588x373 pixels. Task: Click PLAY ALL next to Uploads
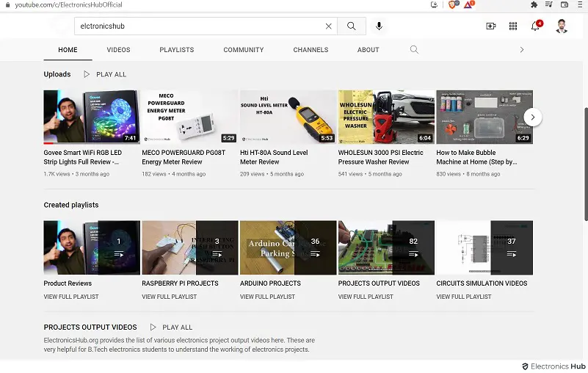105,74
